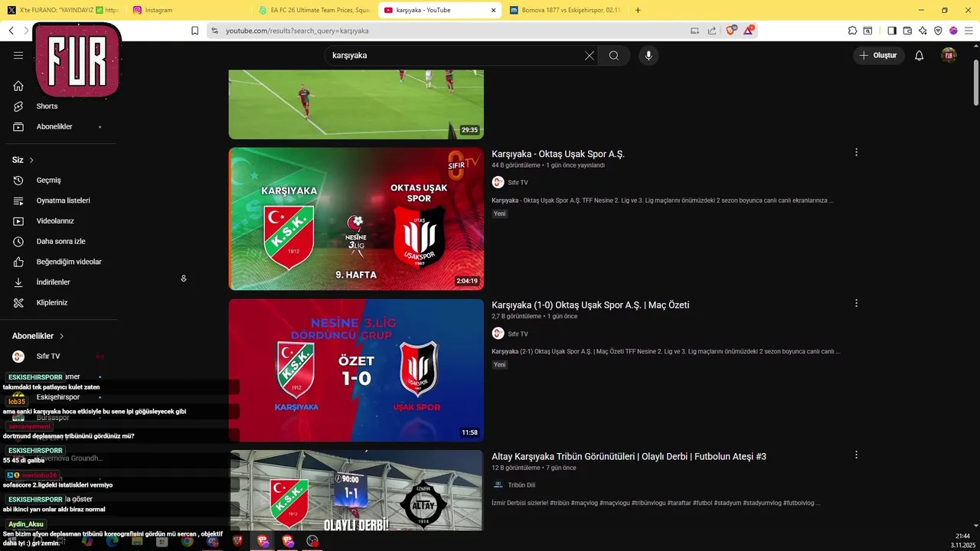
Task: Go back with browser back arrow
Action: tap(11, 31)
